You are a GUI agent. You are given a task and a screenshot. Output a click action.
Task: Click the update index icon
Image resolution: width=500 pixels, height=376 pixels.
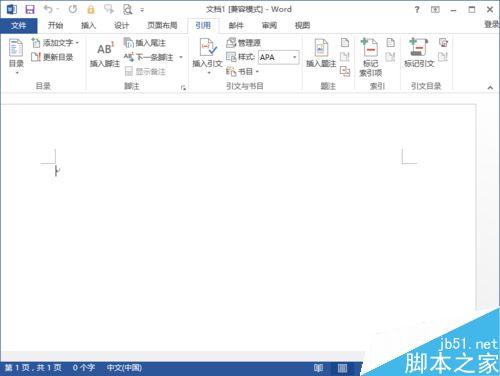pos(390,57)
